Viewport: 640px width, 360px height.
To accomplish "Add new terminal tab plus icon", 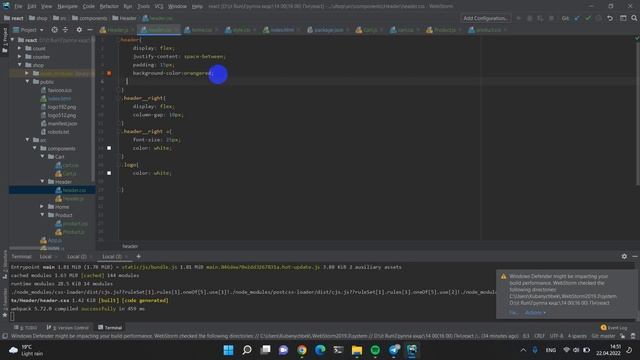I will pos(138,256).
